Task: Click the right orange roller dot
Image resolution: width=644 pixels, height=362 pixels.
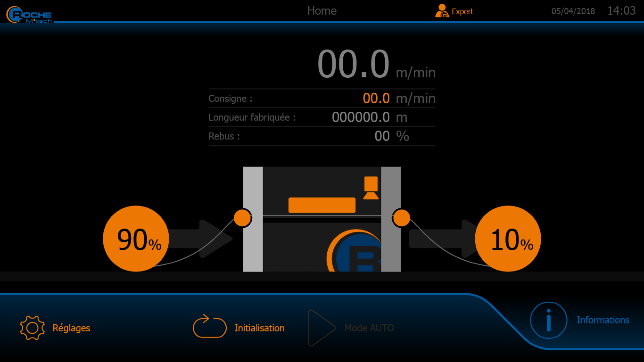Action: point(401,218)
